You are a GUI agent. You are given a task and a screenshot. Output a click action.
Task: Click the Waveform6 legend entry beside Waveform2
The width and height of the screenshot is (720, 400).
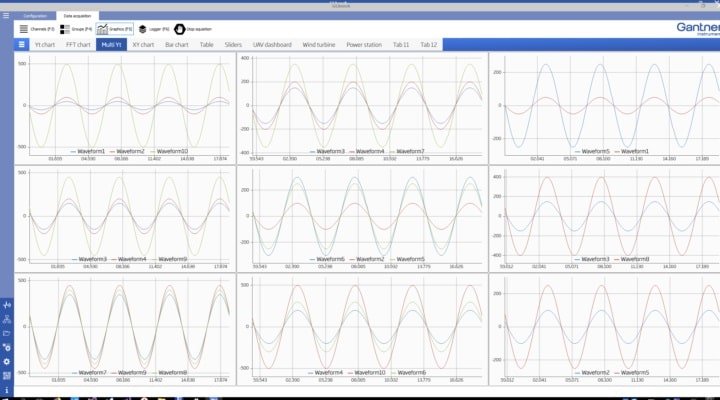tap(327, 259)
